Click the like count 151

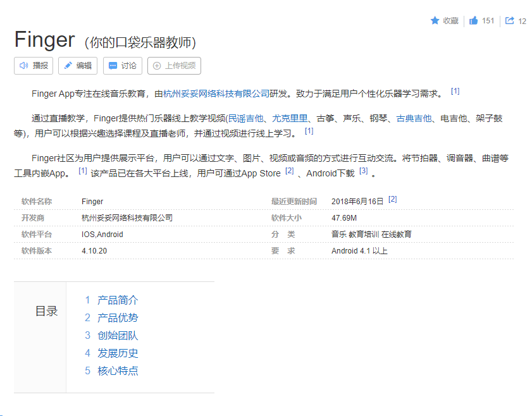click(488, 21)
